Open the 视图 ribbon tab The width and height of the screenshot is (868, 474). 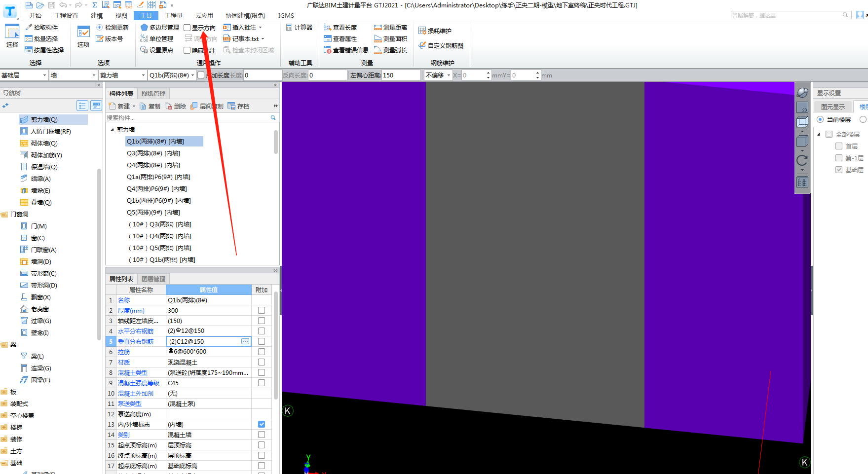click(121, 15)
